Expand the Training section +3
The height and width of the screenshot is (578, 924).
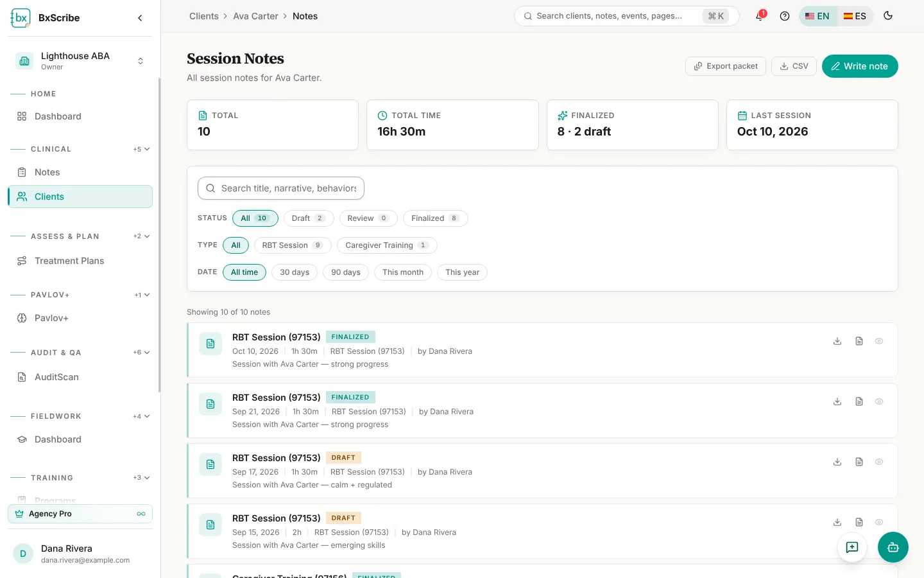click(x=142, y=478)
